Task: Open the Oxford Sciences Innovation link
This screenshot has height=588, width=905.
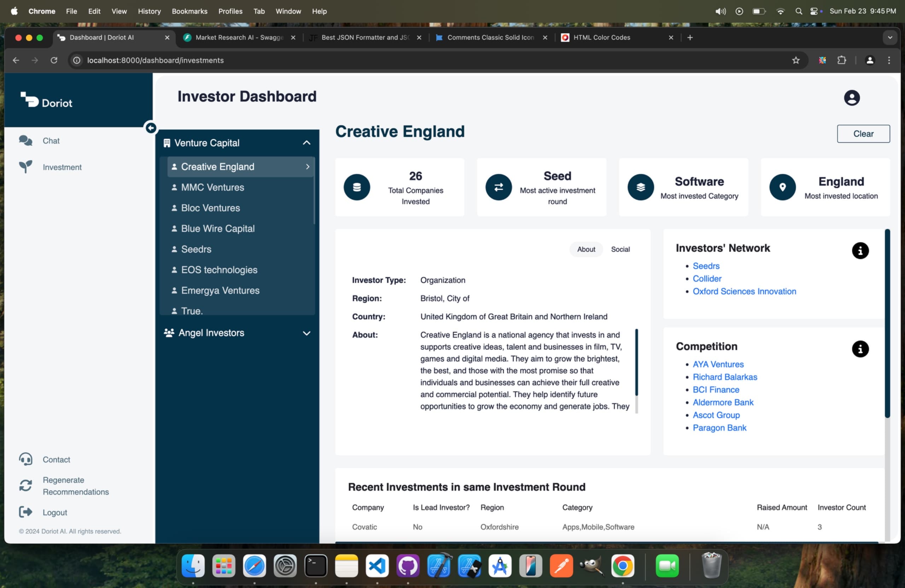Action: click(744, 291)
